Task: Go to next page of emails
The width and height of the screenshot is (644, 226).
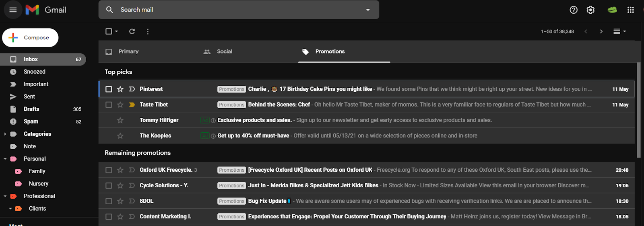Action: pyautogui.click(x=601, y=31)
